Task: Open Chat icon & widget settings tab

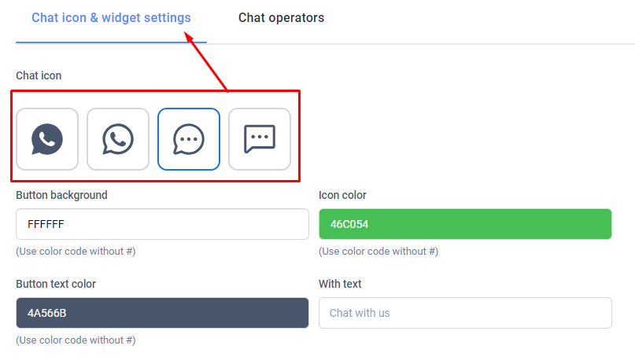Action: tap(111, 18)
